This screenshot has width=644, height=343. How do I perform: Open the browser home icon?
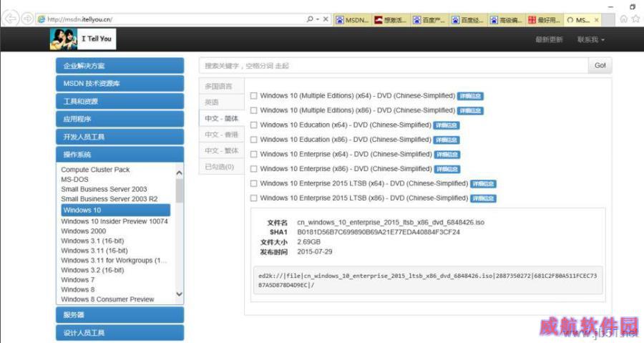point(624,19)
